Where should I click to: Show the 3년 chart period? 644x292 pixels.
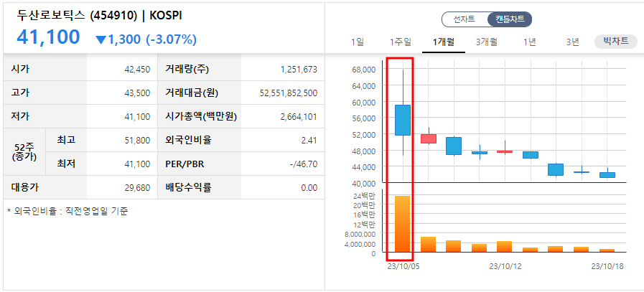(x=572, y=42)
